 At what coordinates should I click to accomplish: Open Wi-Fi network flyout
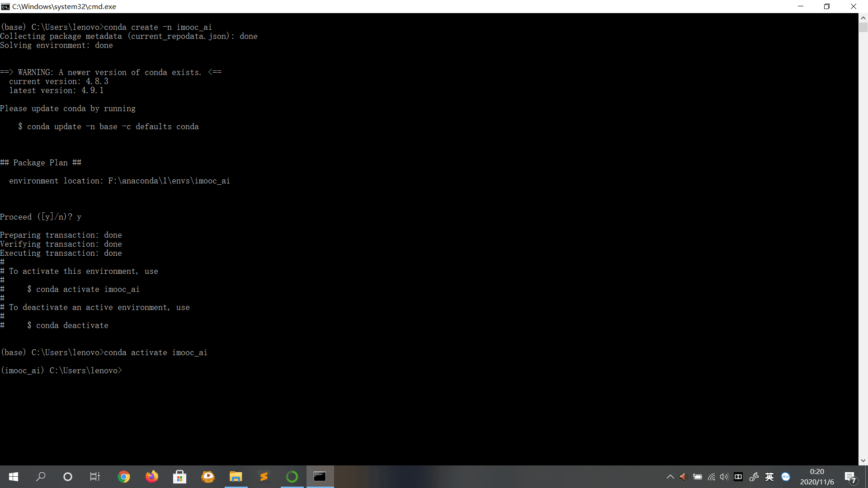pos(711,477)
